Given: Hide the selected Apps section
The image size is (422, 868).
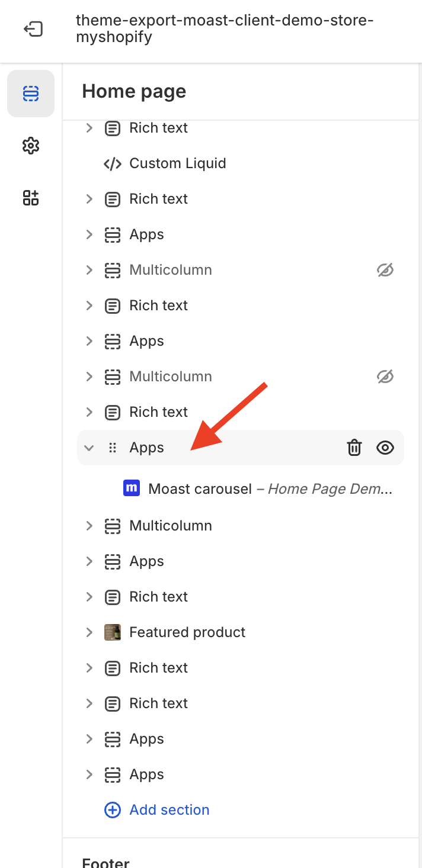Looking at the screenshot, I should pyautogui.click(x=385, y=448).
